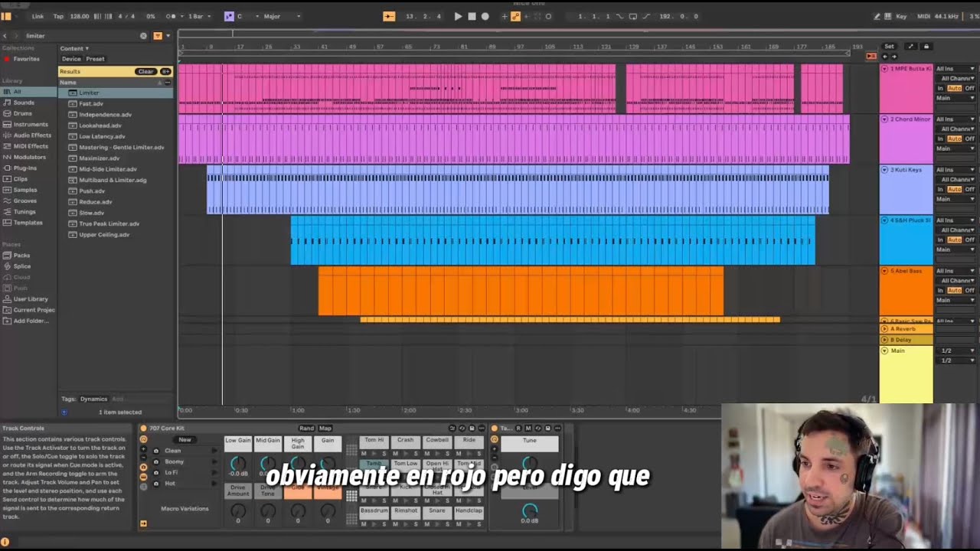Select the Clean macro variation
Viewport: 980px width, 551px height.
click(x=173, y=451)
